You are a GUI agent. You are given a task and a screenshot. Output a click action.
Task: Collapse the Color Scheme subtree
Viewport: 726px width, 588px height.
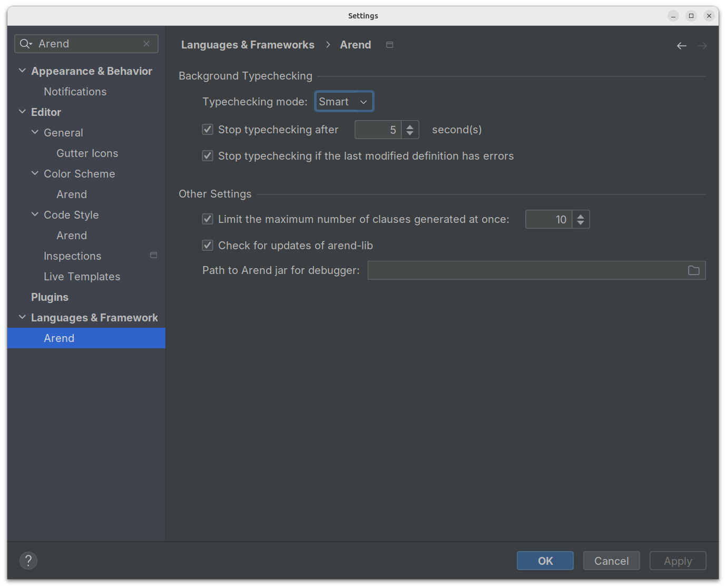coord(35,173)
